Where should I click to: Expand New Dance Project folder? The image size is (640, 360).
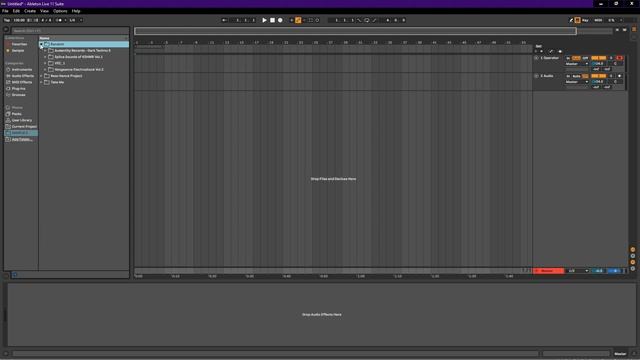click(x=41, y=76)
